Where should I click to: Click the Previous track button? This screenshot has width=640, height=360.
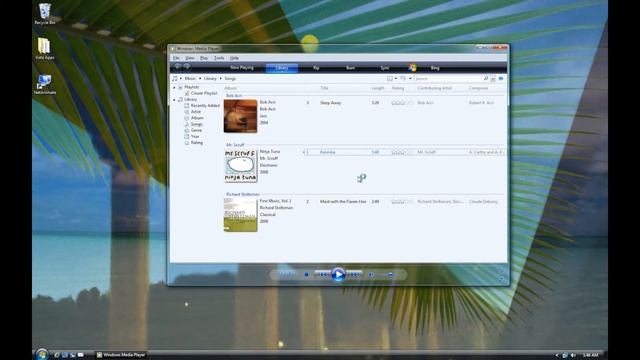[x=322, y=275]
